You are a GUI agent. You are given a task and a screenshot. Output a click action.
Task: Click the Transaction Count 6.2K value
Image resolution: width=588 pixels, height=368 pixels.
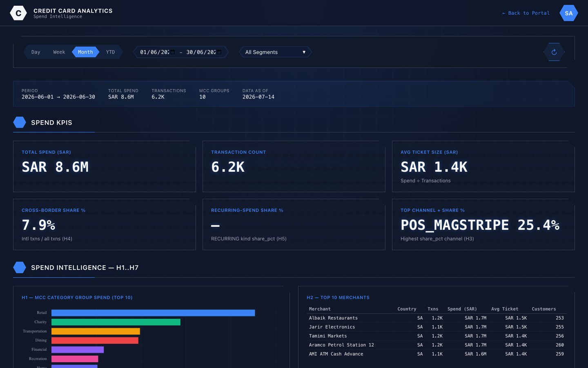[x=228, y=167]
